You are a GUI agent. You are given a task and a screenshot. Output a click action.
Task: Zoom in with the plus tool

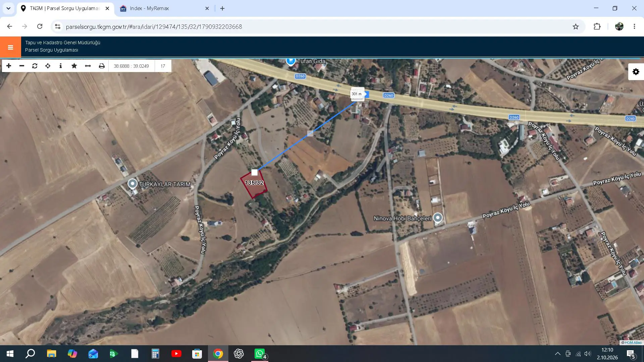(x=9, y=66)
